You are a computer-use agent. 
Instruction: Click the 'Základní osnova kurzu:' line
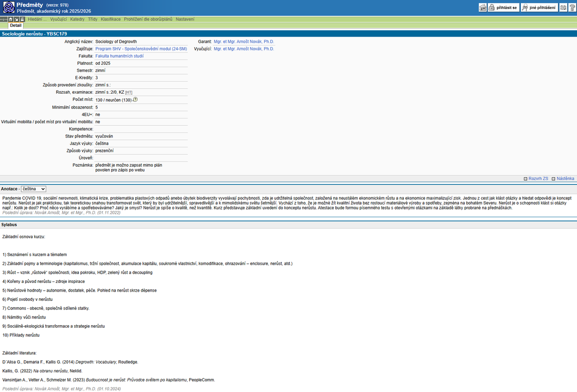pos(24,237)
